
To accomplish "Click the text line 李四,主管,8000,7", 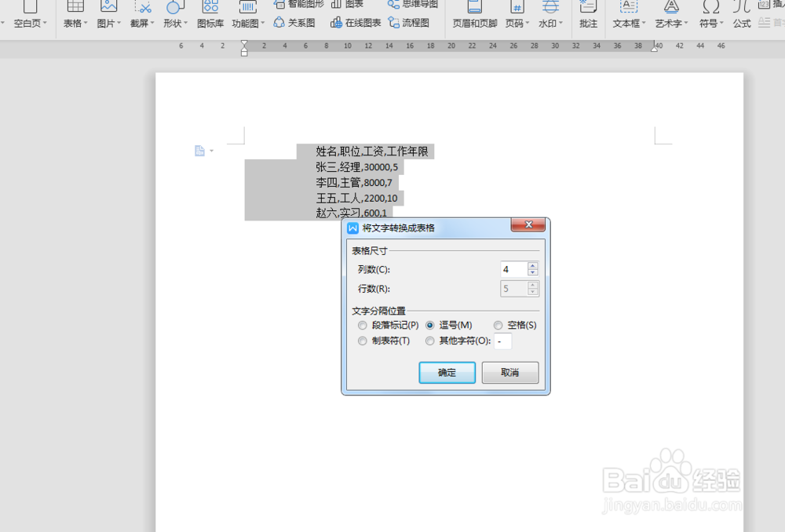I will [x=354, y=183].
